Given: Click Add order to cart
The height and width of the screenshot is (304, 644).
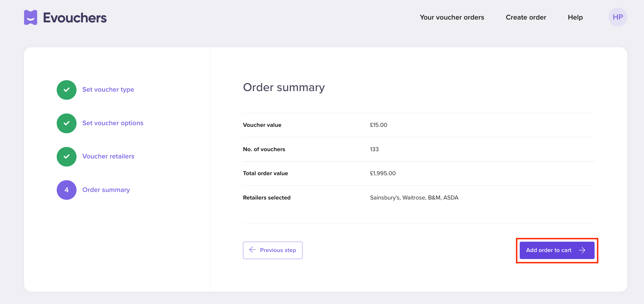Looking at the screenshot, I should click(x=557, y=250).
